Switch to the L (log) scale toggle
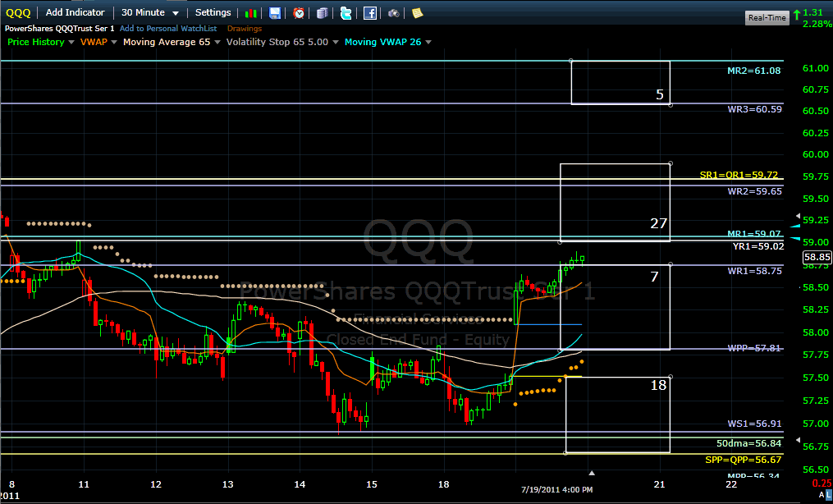 pos(827,494)
